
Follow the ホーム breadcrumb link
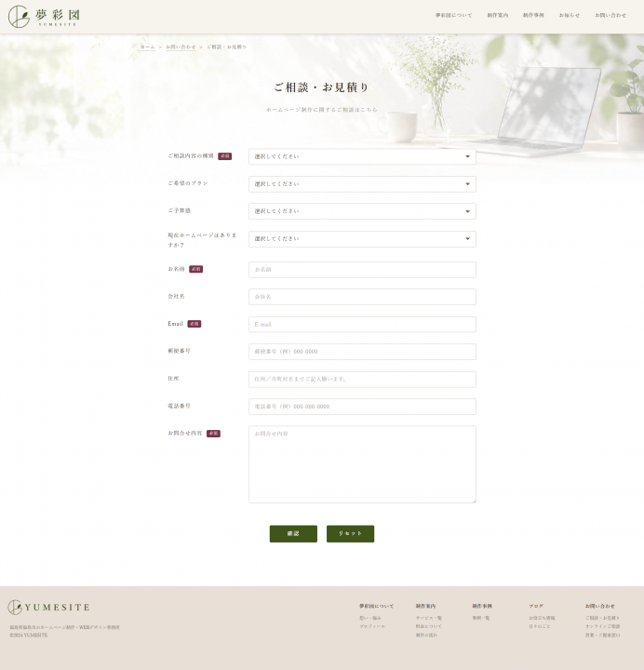click(x=147, y=47)
